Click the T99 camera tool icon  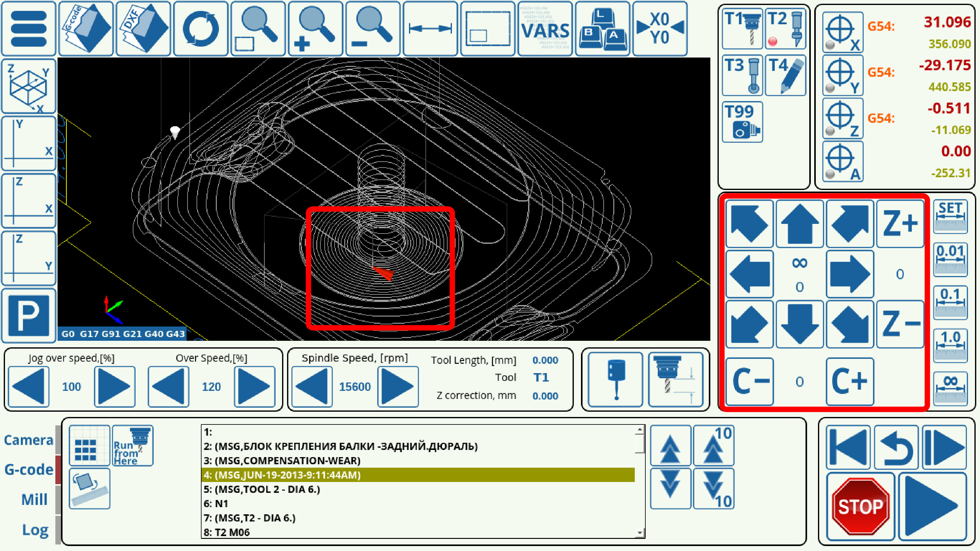coord(742,122)
